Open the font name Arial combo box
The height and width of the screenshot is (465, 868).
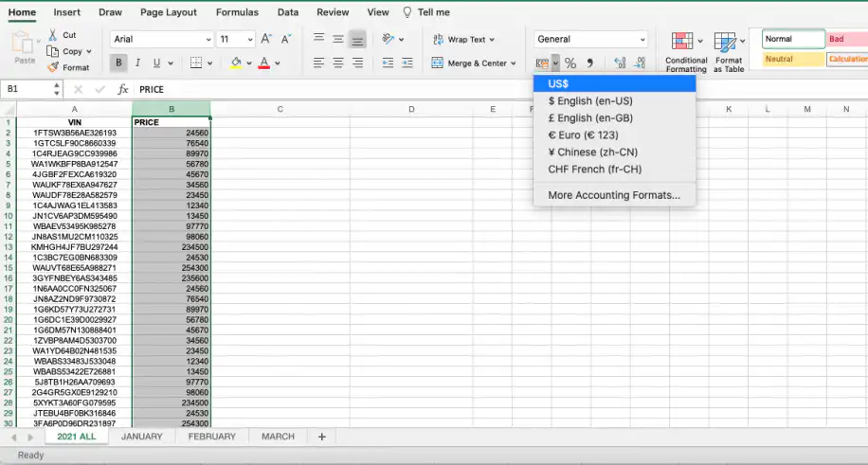click(x=162, y=40)
